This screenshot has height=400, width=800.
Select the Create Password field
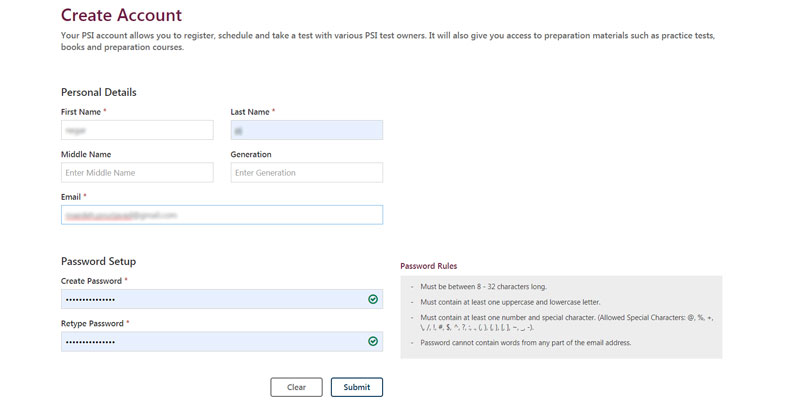pyautogui.click(x=222, y=299)
